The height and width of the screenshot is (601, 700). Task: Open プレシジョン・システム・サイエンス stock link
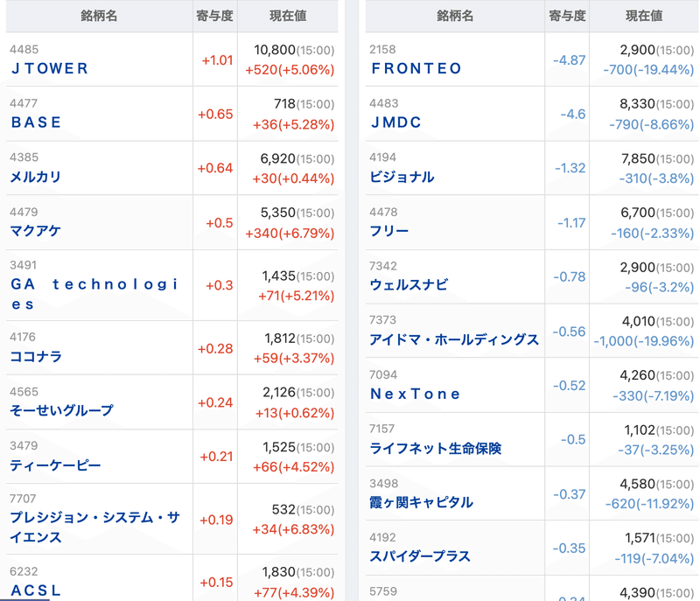click(94, 528)
